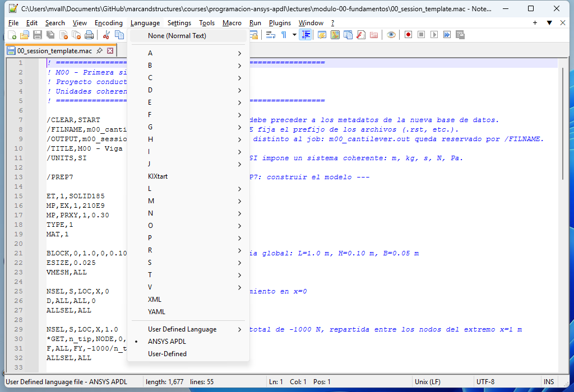Screen dimensions: 574x392
Task: Open the pilcrow dropdown arrow in toolbar
Action: [x=294, y=35]
